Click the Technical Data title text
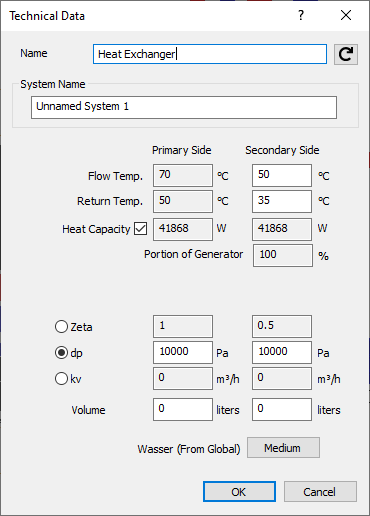370x516 pixels. (47, 16)
